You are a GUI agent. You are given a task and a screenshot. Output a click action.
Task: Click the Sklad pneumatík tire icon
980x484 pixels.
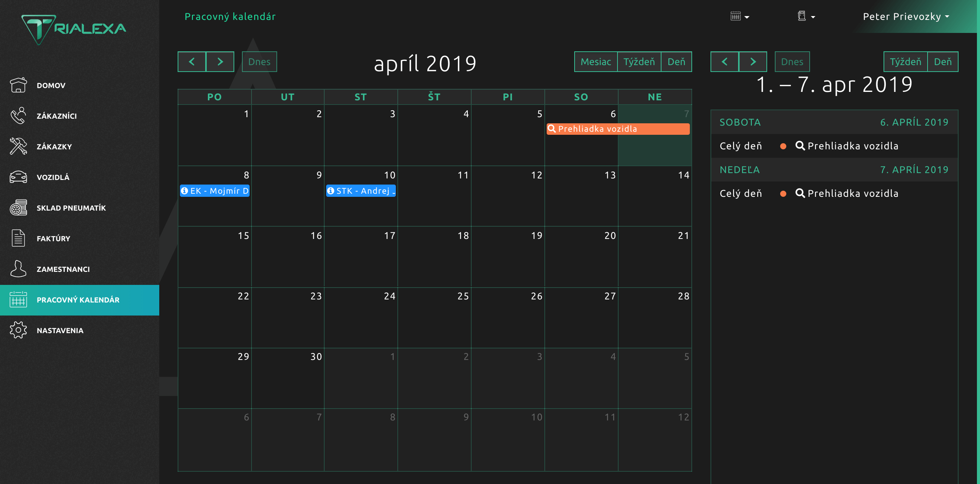[18, 208]
